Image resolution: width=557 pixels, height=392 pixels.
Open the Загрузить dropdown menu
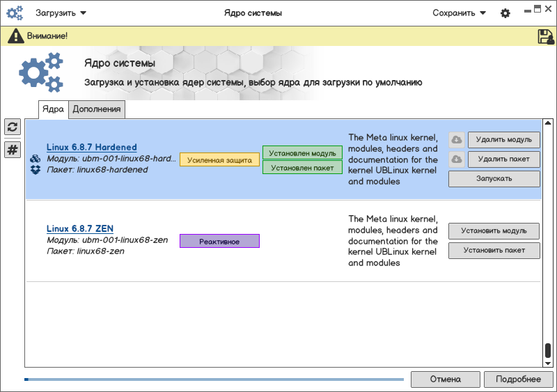(x=61, y=13)
